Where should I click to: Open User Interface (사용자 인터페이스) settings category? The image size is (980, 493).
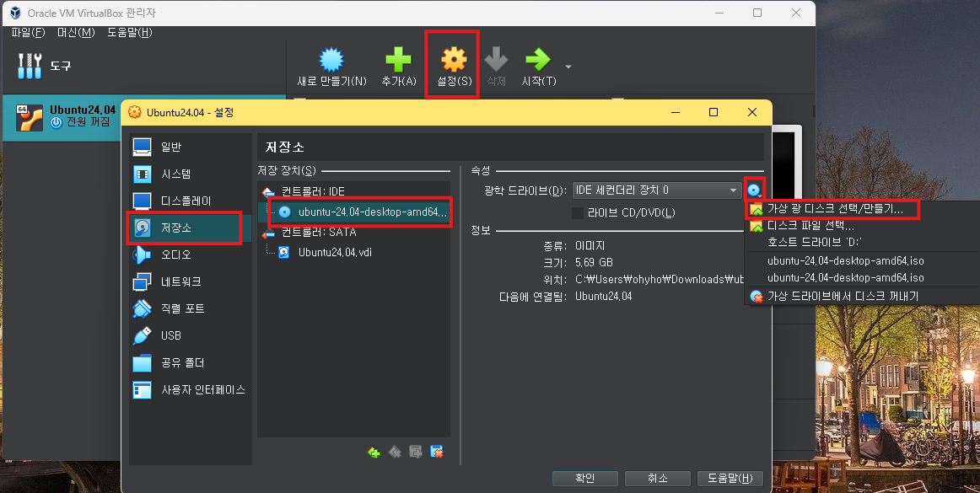pos(190,389)
